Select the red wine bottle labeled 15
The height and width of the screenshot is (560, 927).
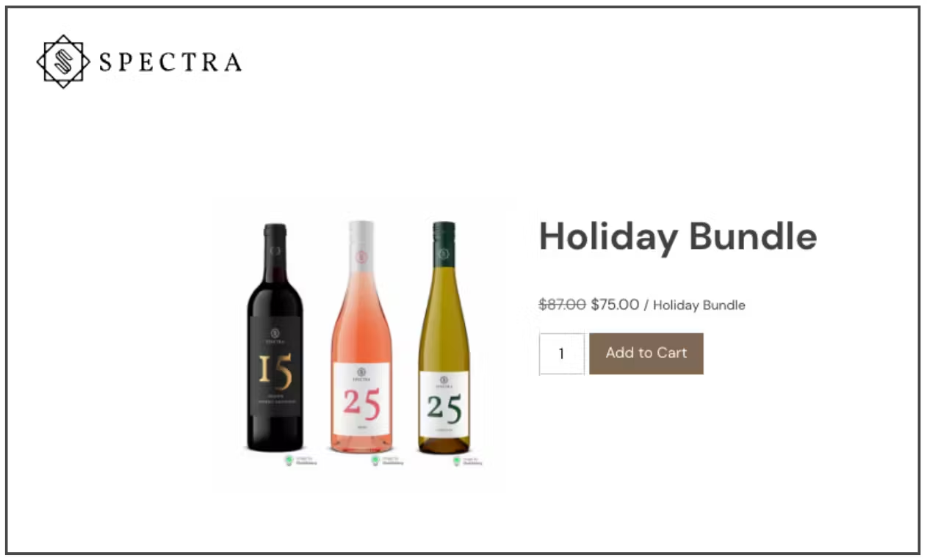point(275,337)
